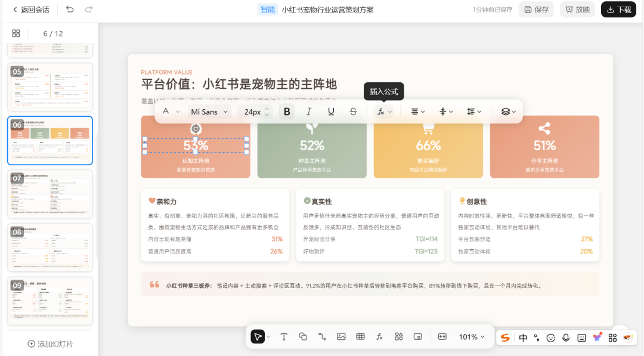This screenshot has width=644, height=356.
Task: Open the input method soft keyboard
Action: [x=581, y=338]
